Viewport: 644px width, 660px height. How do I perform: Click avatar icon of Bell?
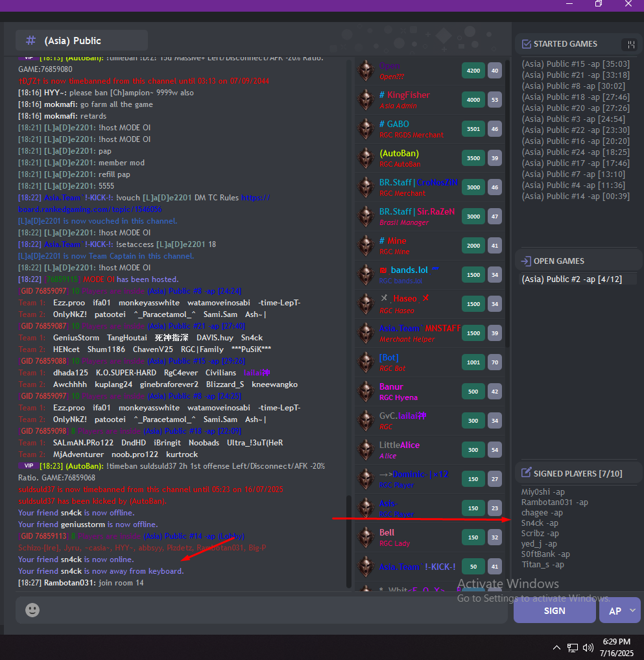tap(366, 537)
